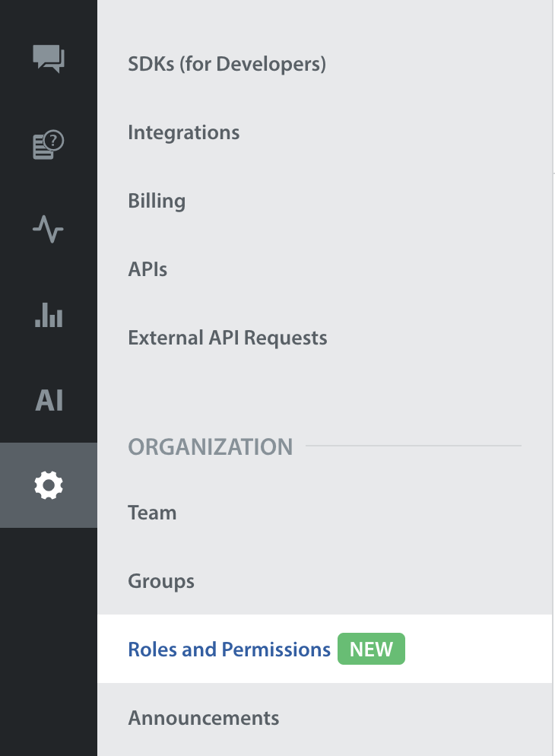Open the Billing settings
The height and width of the screenshot is (756, 555).
pos(157,201)
